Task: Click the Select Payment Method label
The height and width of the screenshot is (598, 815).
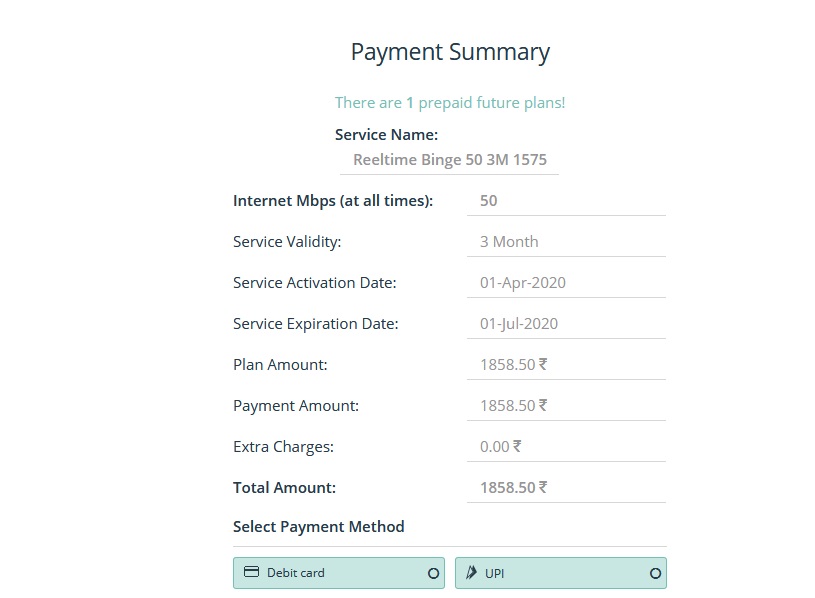Action: pyautogui.click(x=319, y=527)
